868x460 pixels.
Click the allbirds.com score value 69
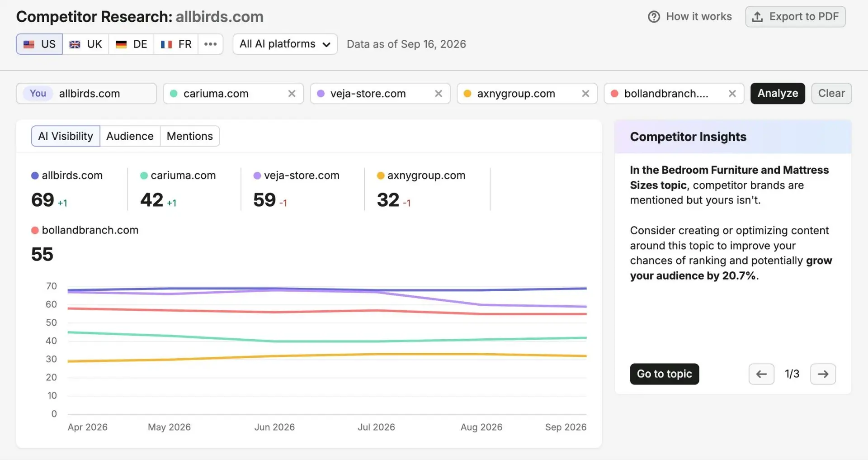click(42, 200)
